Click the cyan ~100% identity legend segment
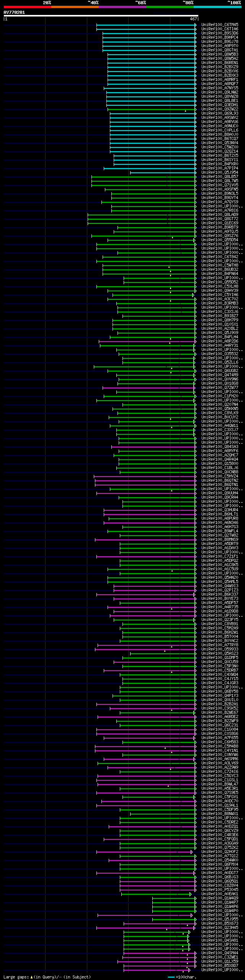245x980 pixels. pyautogui.click(x=217, y=7)
